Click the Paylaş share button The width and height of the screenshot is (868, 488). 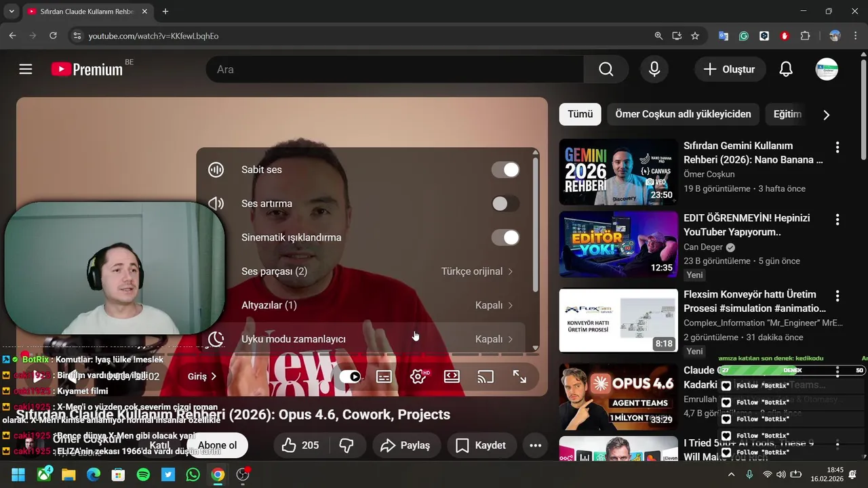point(406,445)
